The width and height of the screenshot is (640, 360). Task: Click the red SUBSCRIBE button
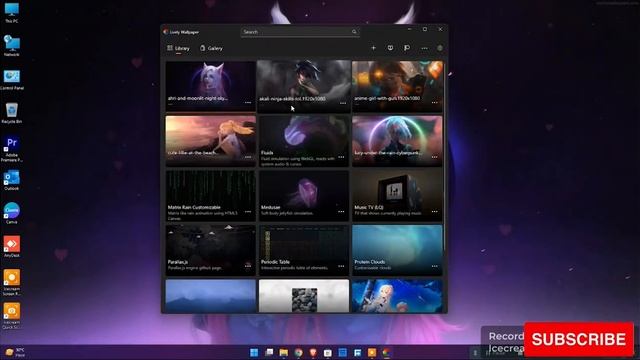tap(578, 339)
